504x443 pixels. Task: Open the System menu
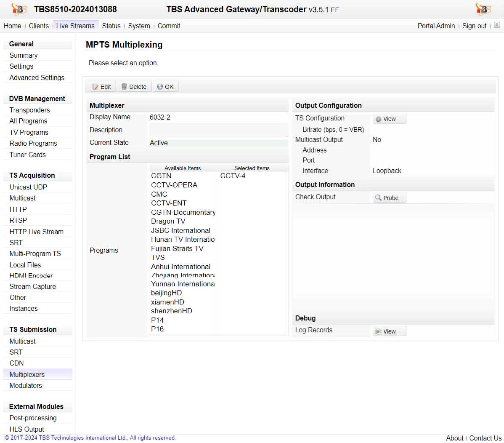[139, 26]
